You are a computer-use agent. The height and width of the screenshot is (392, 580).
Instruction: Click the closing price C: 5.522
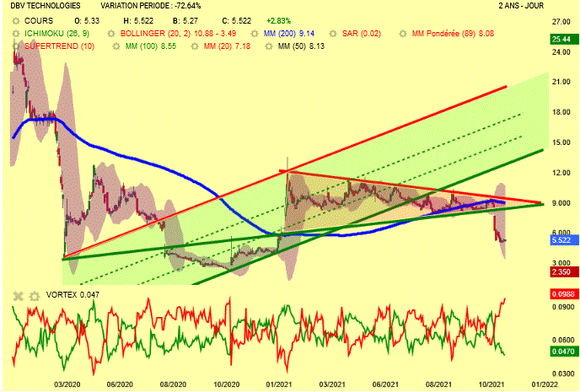pos(236,21)
